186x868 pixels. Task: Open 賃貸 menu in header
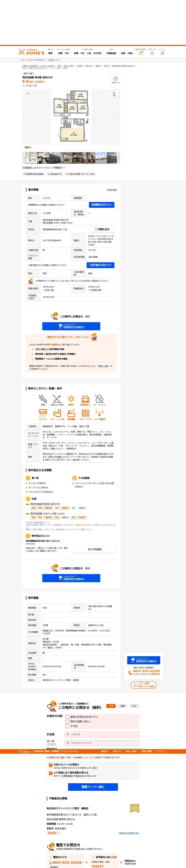[50, 53]
